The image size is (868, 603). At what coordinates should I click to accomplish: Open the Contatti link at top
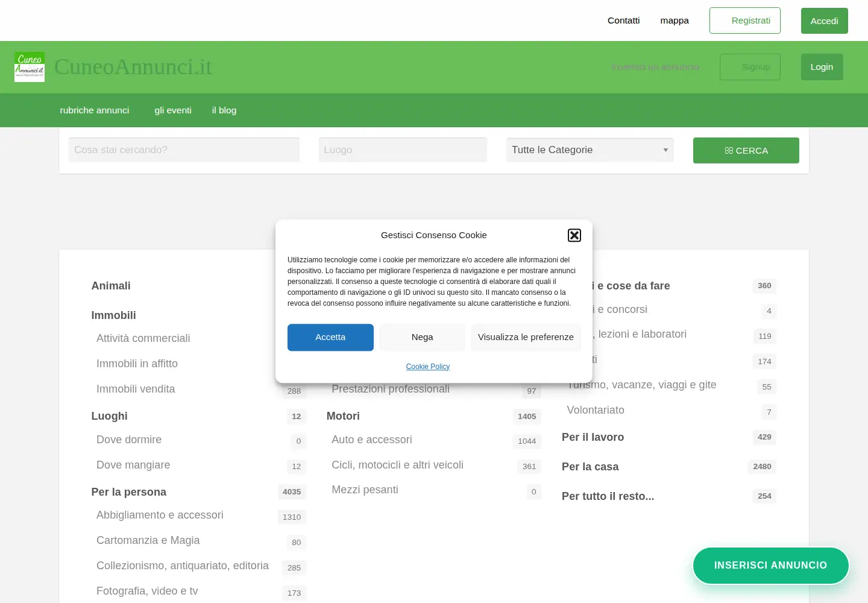623,21
